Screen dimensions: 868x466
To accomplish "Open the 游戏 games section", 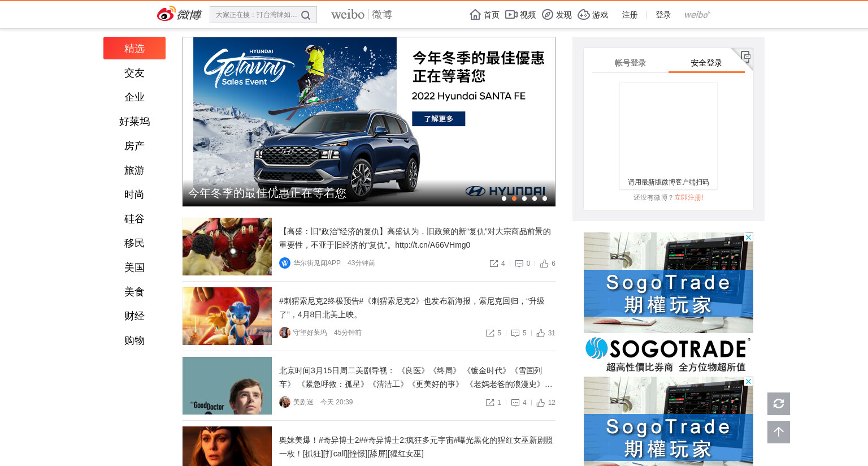I will tap(593, 15).
